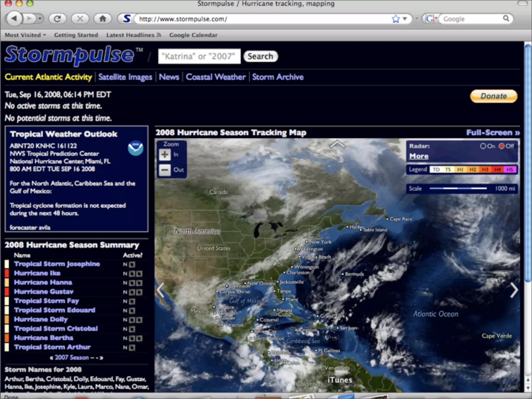Click the browser reload button

[x=57, y=19]
